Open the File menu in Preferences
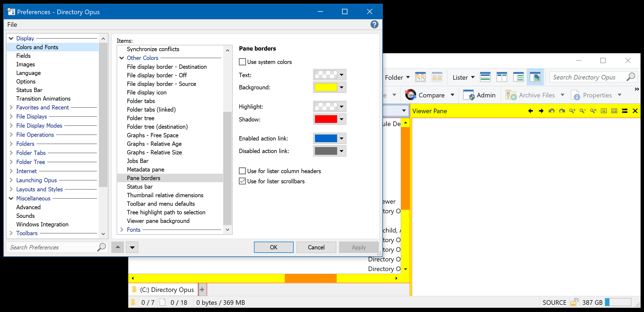The height and width of the screenshot is (312, 644). click(12, 24)
